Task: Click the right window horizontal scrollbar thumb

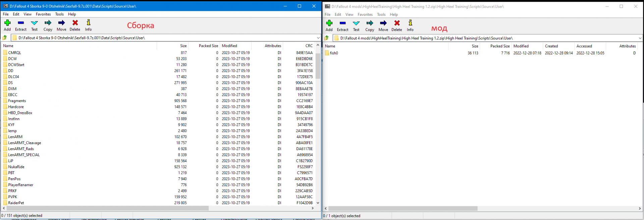Action: point(402,209)
